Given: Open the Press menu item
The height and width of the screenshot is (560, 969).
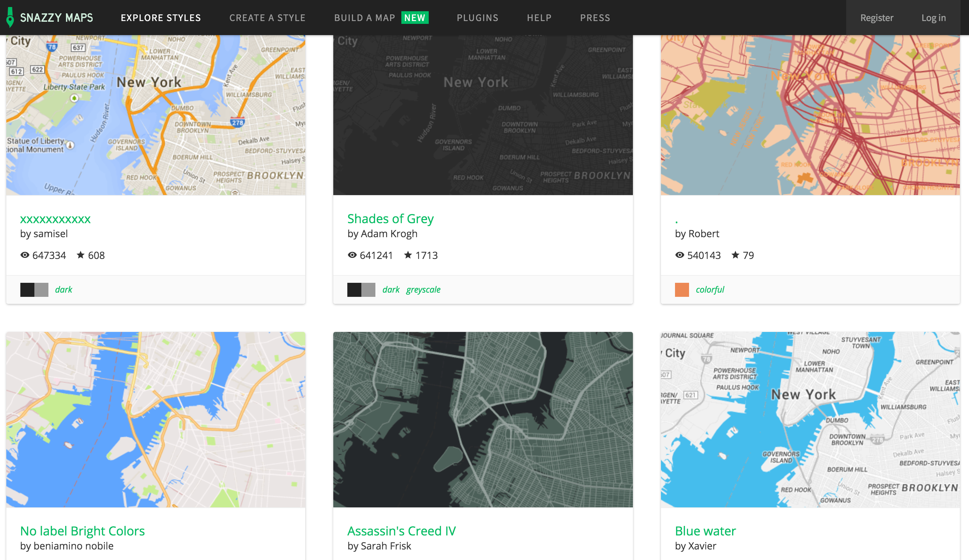Looking at the screenshot, I should pos(595,18).
